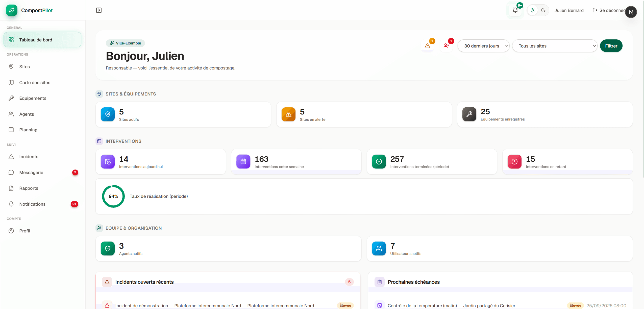Viewport: 644px width, 309px height.
Task: Open Incidents in the sidebar
Action: [42, 157]
